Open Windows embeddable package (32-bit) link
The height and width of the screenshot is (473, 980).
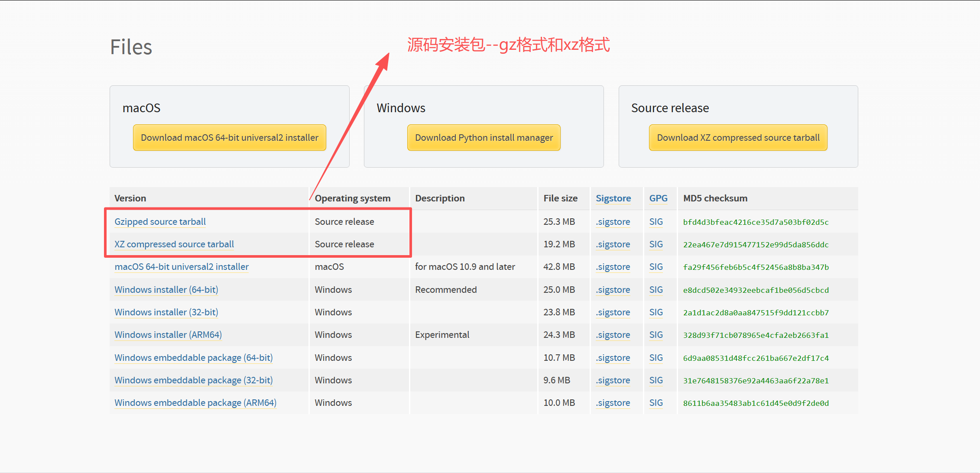point(194,380)
